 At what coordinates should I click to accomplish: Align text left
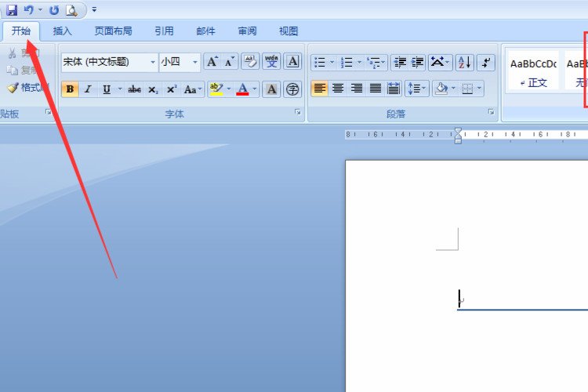pos(320,89)
